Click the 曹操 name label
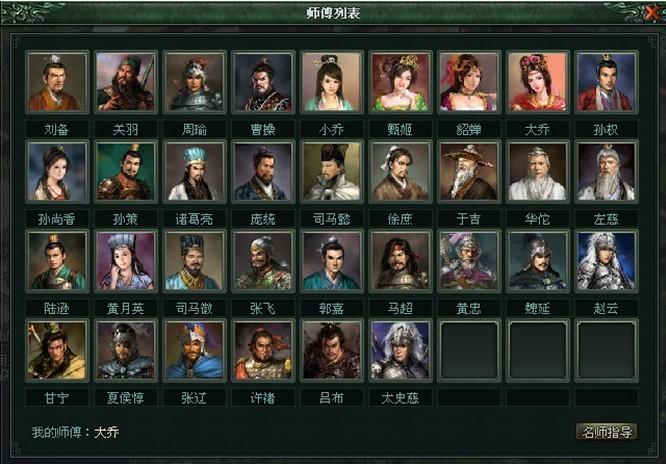This screenshot has height=464, width=666. point(263,129)
